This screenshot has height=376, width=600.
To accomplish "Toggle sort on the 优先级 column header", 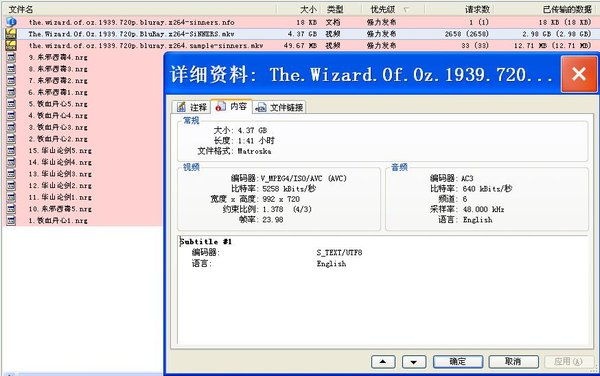I will (393, 9).
